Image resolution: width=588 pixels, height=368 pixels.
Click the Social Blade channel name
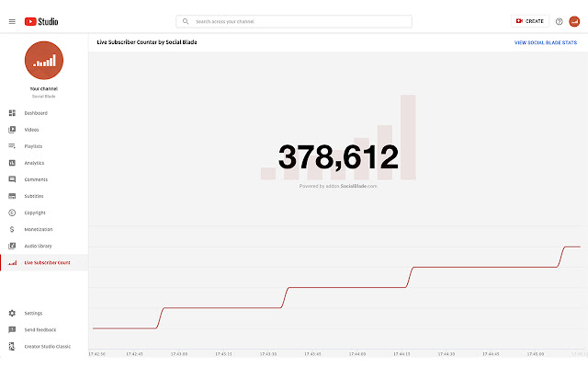click(x=44, y=97)
